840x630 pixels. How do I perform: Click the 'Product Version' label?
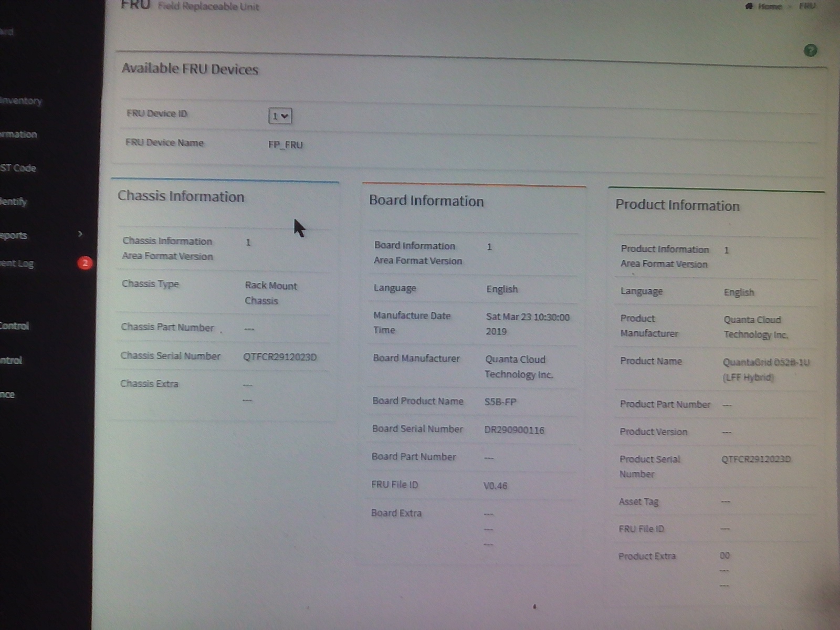pyautogui.click(x=653, y=432)
